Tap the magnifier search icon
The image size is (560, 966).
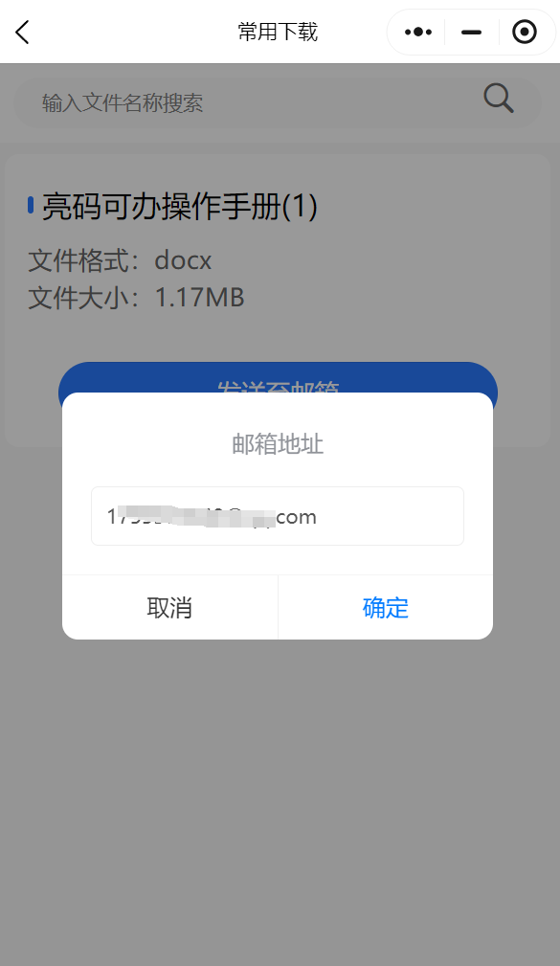tap(498, 99)
